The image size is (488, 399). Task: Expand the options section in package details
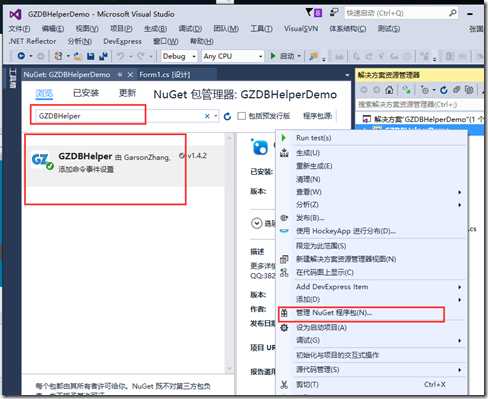257,223
